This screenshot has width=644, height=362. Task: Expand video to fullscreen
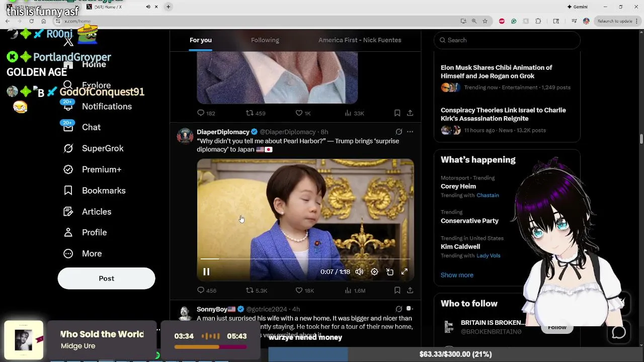tap(404, 271)
